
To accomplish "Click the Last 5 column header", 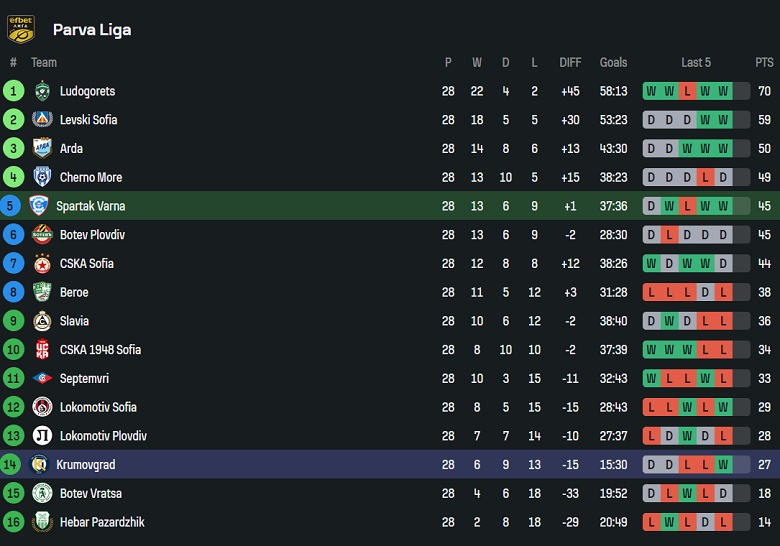I will [x=696, y=62].
